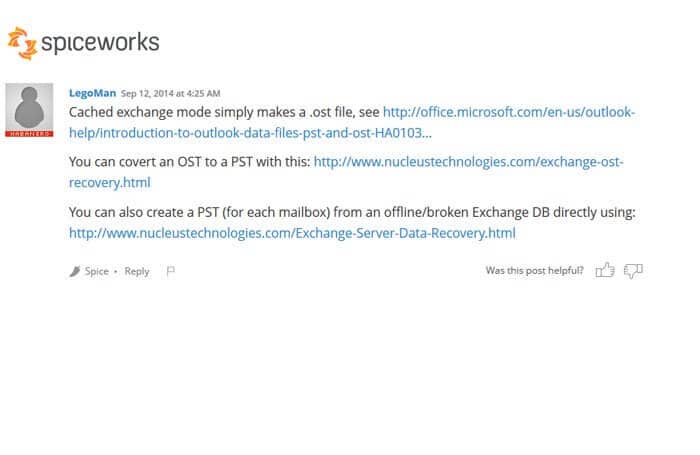Click the recovery.html link text
The width and height of the screenshot is (700, 455).
tap(110, 183)
